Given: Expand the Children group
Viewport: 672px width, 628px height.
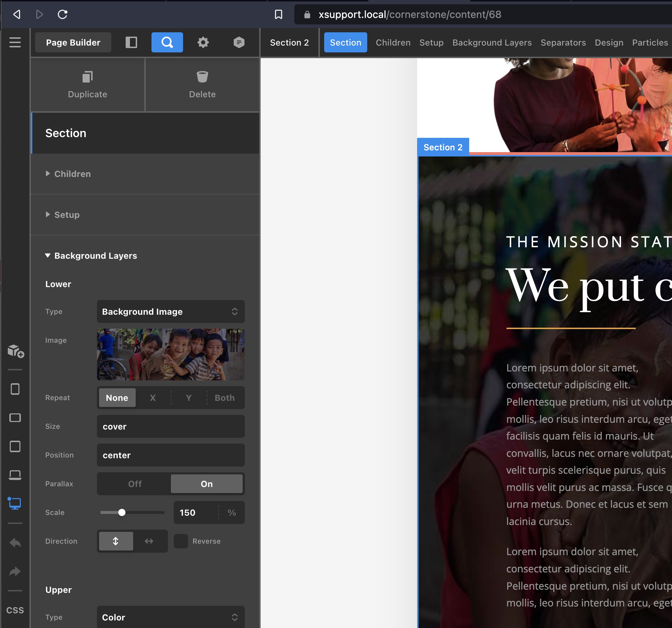Looking at the screenshot, I should tap(73, 174).
